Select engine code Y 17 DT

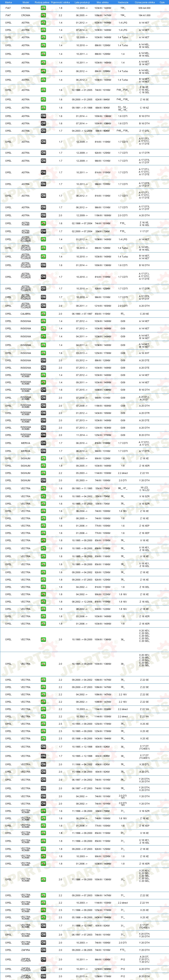coord(144,231)
